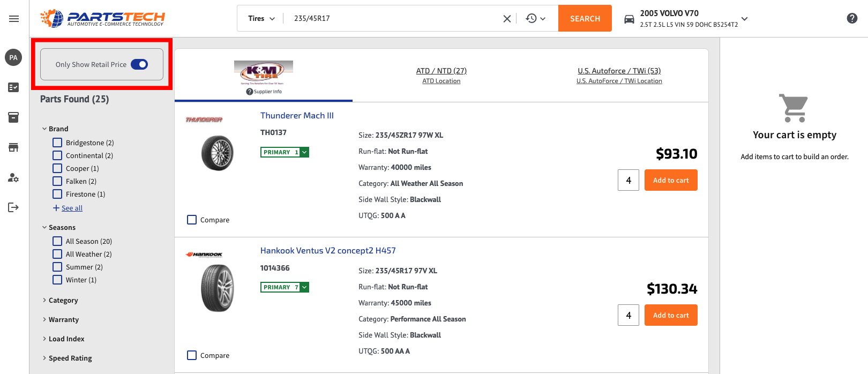The height and width of the screenshot is (374, 868).
Task: Clear the search field with the X icon
Action: 507,19
